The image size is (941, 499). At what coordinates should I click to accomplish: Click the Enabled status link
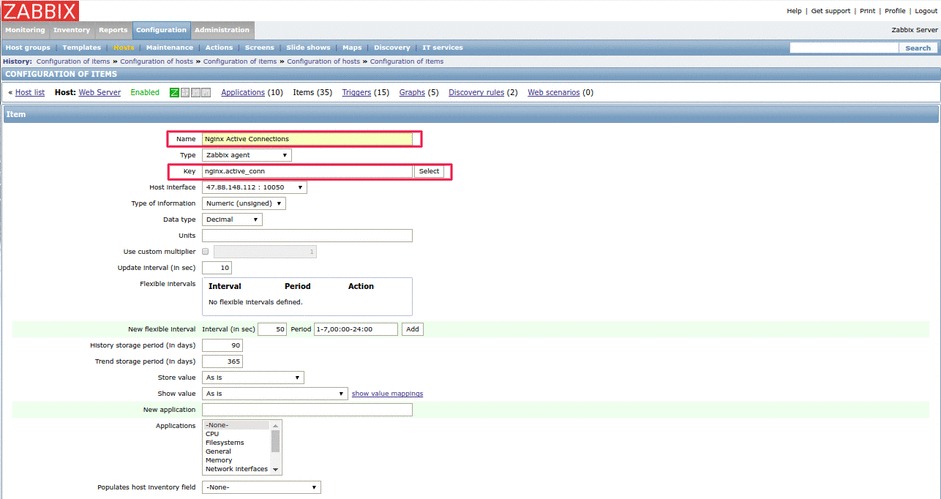[x=145, y=92]
